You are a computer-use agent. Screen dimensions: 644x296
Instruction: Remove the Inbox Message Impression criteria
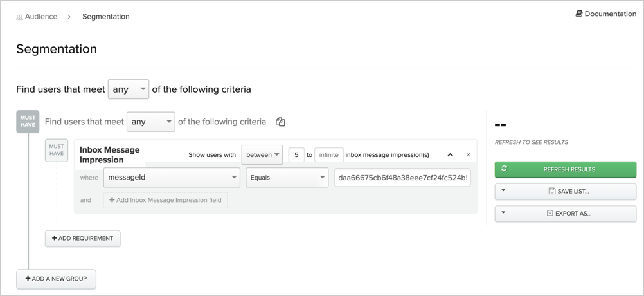point(468,155)
